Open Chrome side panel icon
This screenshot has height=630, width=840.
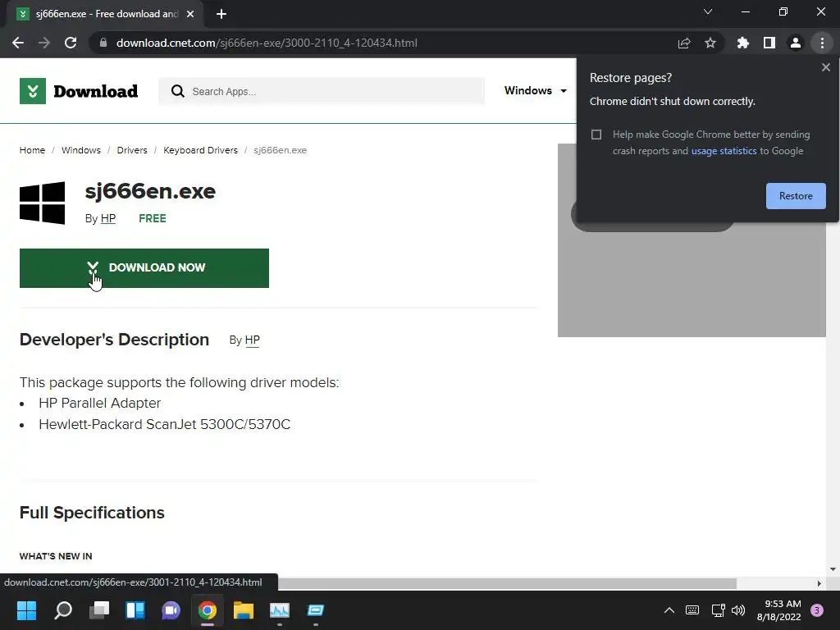click(x=769, y=43)
